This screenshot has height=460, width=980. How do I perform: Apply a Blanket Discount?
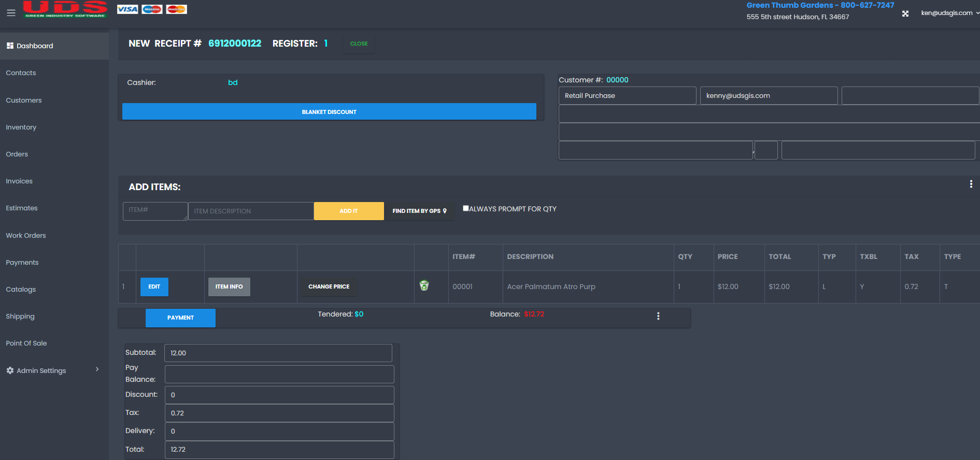point(329,111)
